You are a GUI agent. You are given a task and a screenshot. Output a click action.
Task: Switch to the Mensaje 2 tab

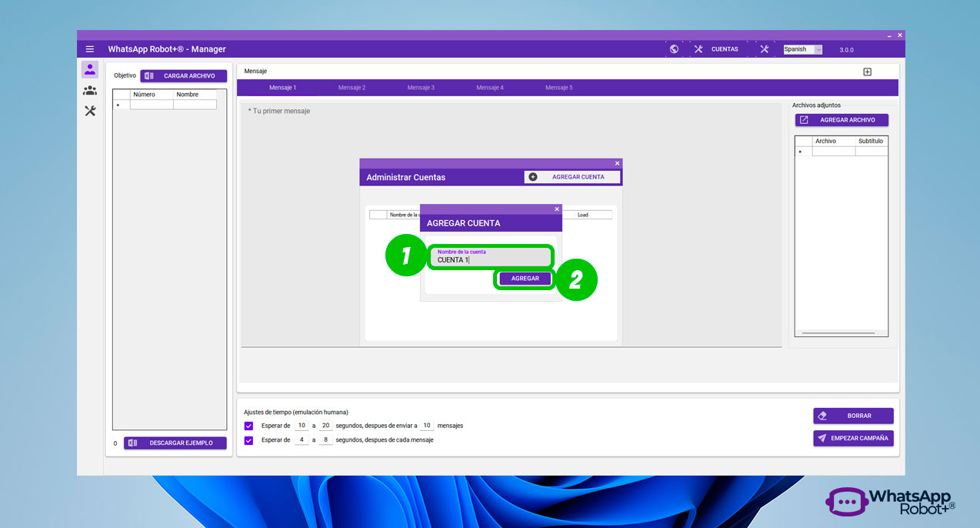352,88
